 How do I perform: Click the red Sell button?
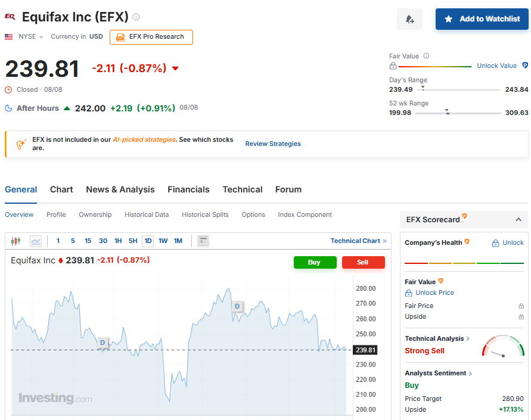[364, 262]
